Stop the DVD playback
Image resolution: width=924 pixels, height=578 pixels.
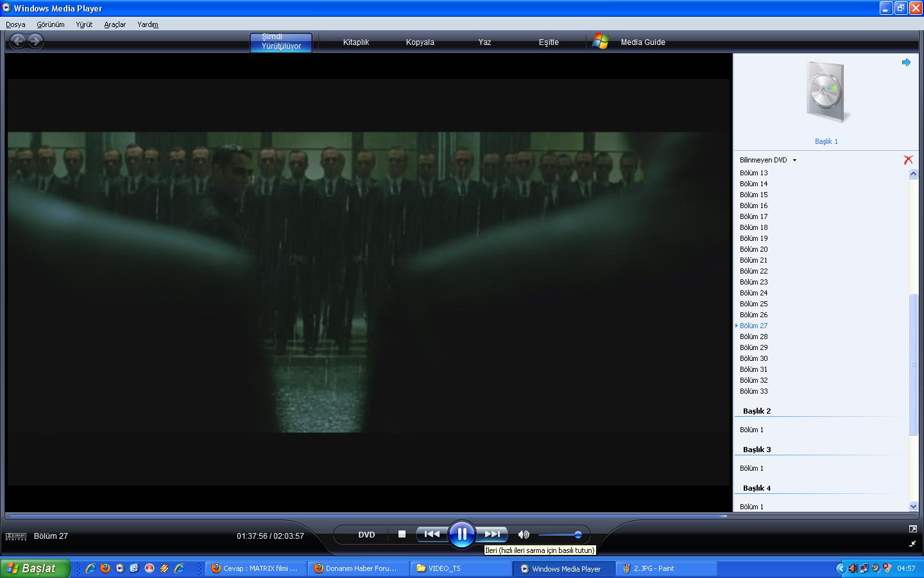[402, 534]
